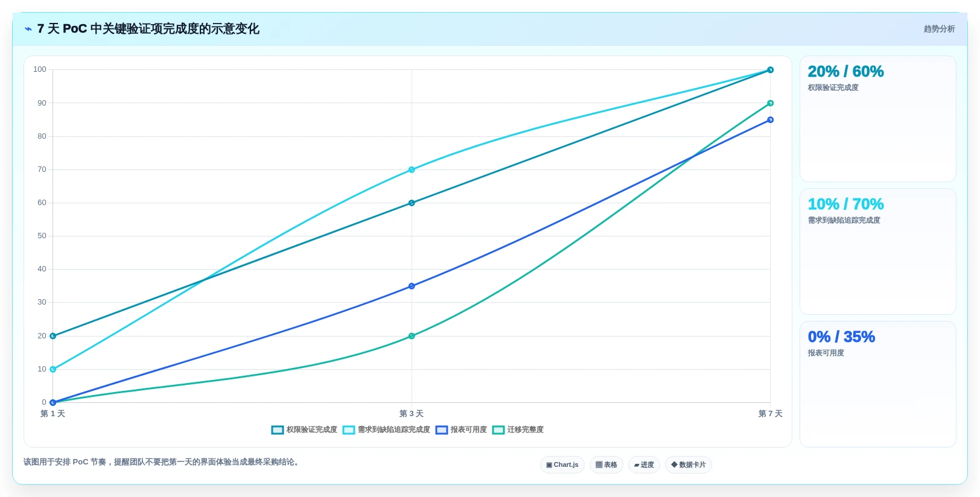
Task: Click the 第 3 天 point at 60
Action: (x=412, y=203)
